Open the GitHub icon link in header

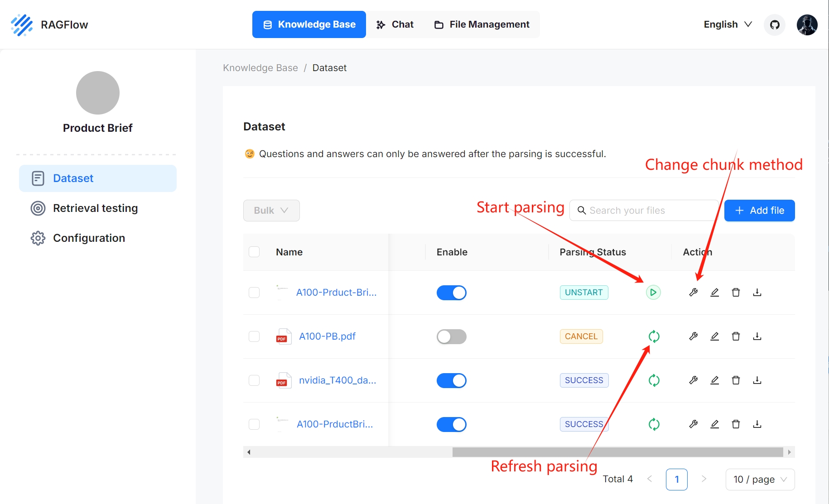[775, 24]
